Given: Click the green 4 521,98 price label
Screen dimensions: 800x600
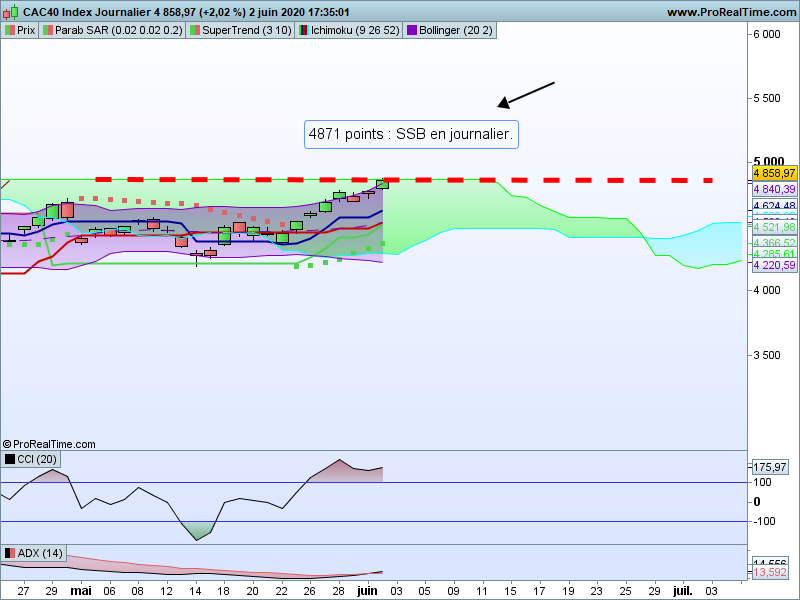Looking at the screenshot, I should 774,227.
